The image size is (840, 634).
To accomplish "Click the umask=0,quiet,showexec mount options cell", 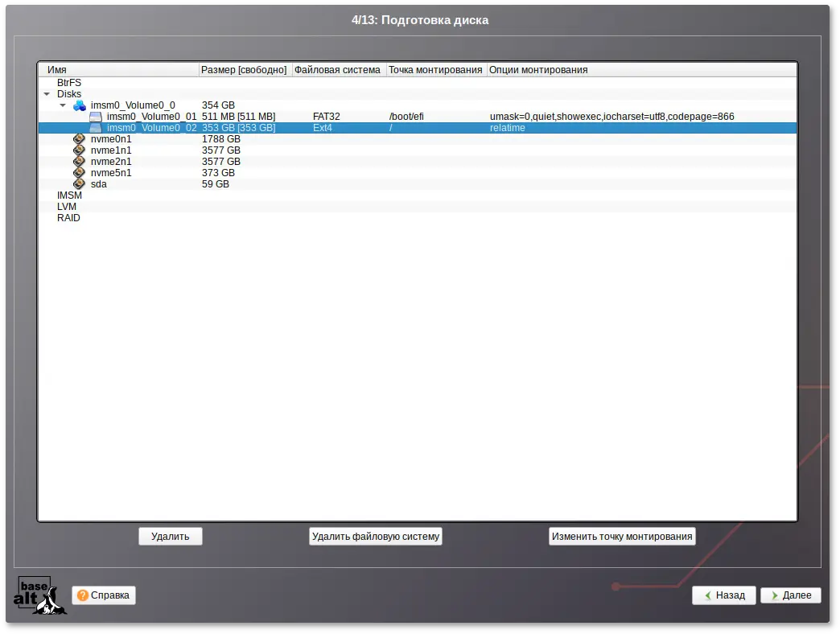I will [x=611, y=117].
